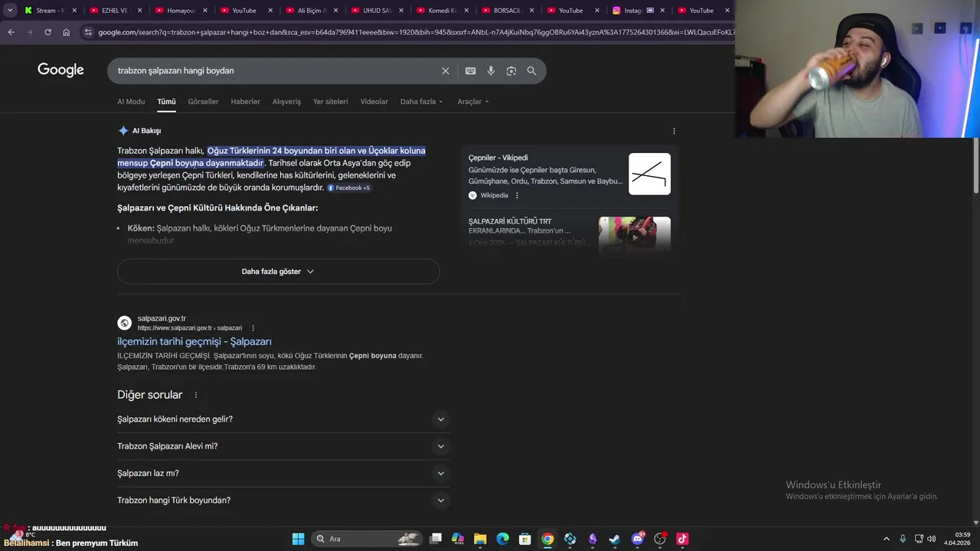The image size is (980, 551).
Task: Open Steam from the taskbar
Action: click(x=614, y=539)
